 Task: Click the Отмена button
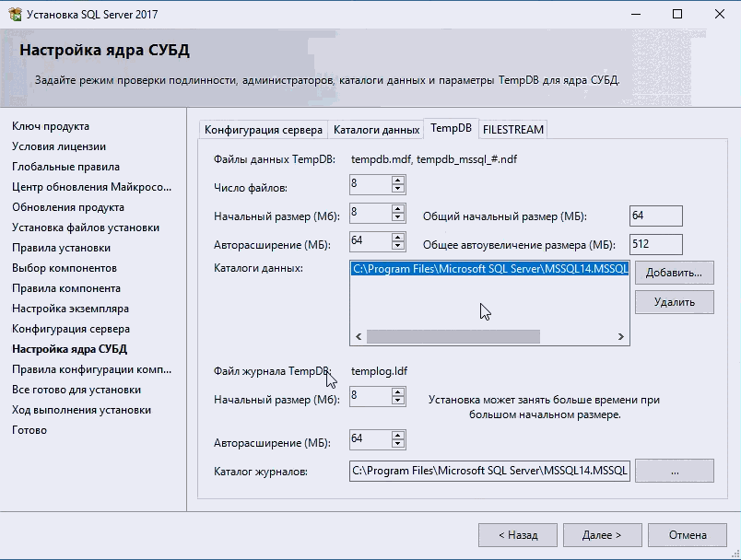click(688, 535)
